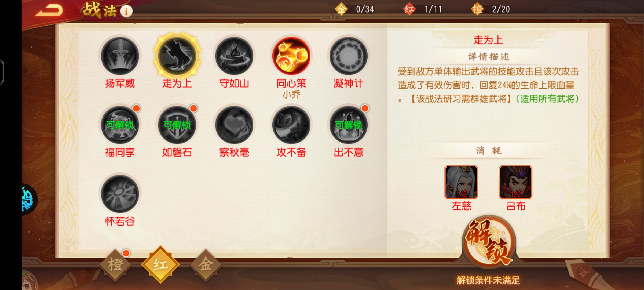Viewport: 644px width, 290px height.
Task: Select the 察秋毫 heart tactic icon
Action: click(234, 125)
